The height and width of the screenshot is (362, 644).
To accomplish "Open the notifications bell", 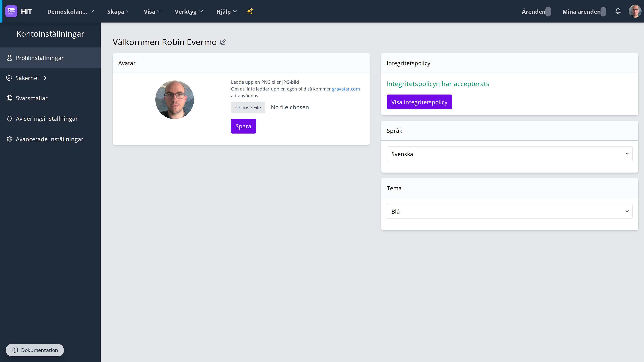I will point(618,11).
